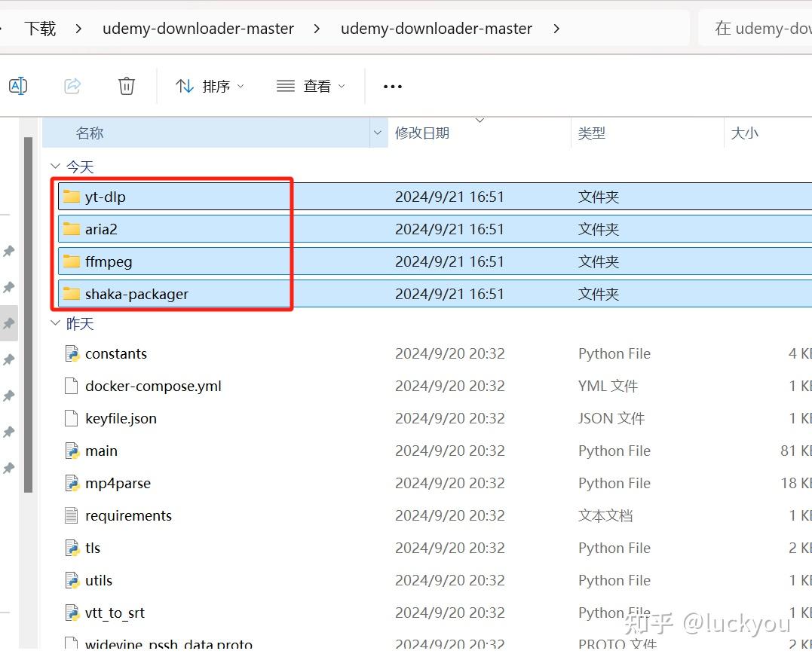
Task: Click the highlighted pin icon in the sidebar
Action: [9, 323]
